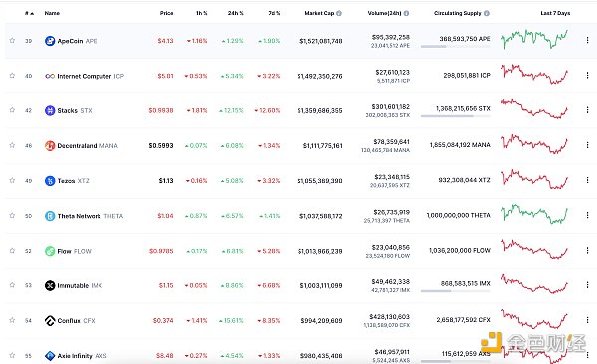Open the three-dot menu for Tezos
Screen dimensions: 597x364
tap(587, 180)
